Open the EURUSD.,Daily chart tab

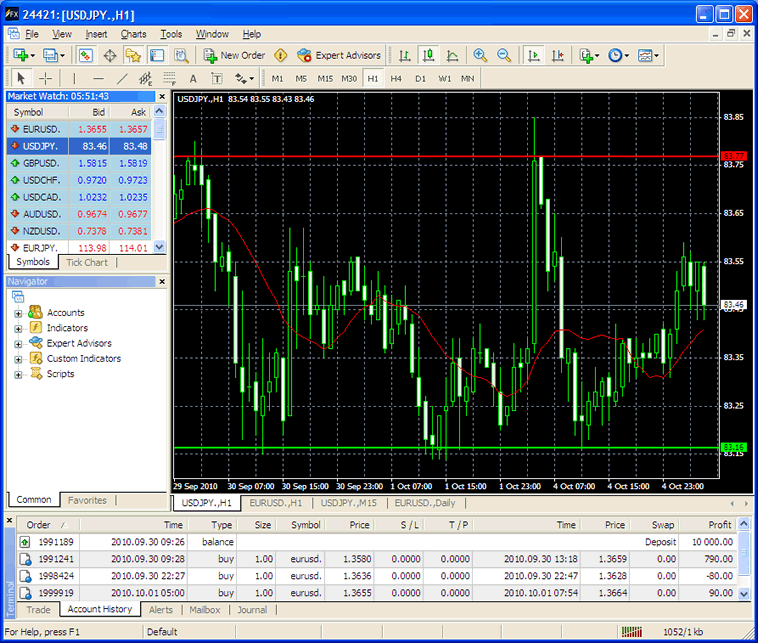point(425,503)
